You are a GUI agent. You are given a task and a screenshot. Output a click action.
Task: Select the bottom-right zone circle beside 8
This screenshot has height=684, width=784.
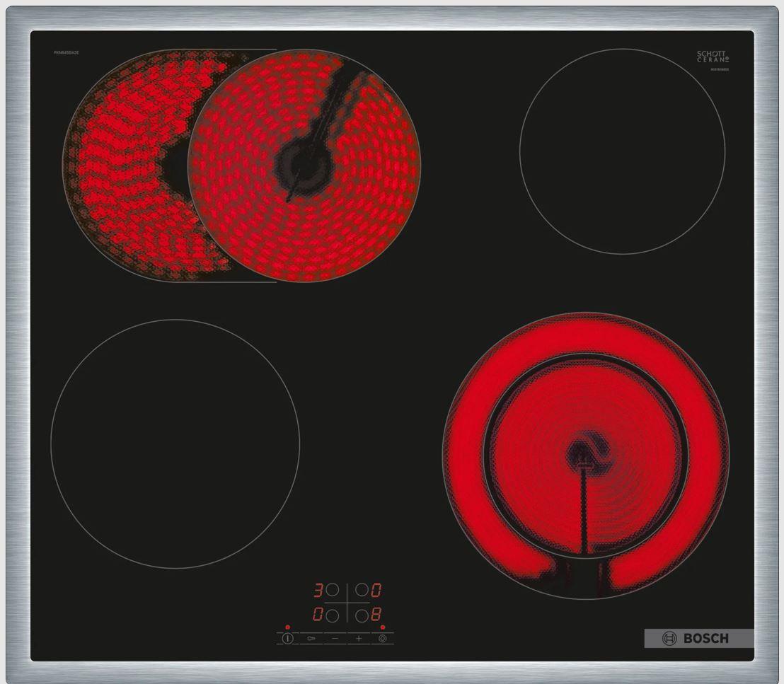pos(362,615)
